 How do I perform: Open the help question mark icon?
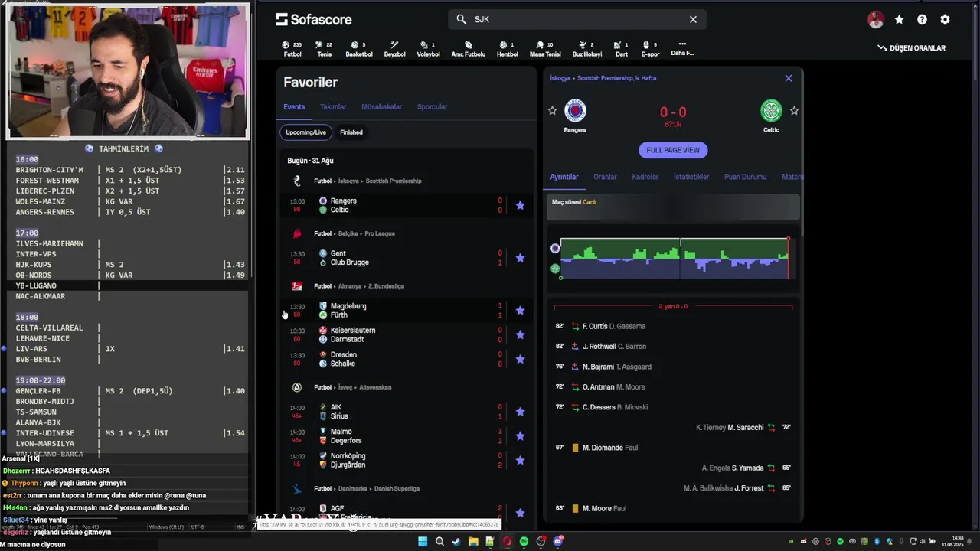(922, 20)
